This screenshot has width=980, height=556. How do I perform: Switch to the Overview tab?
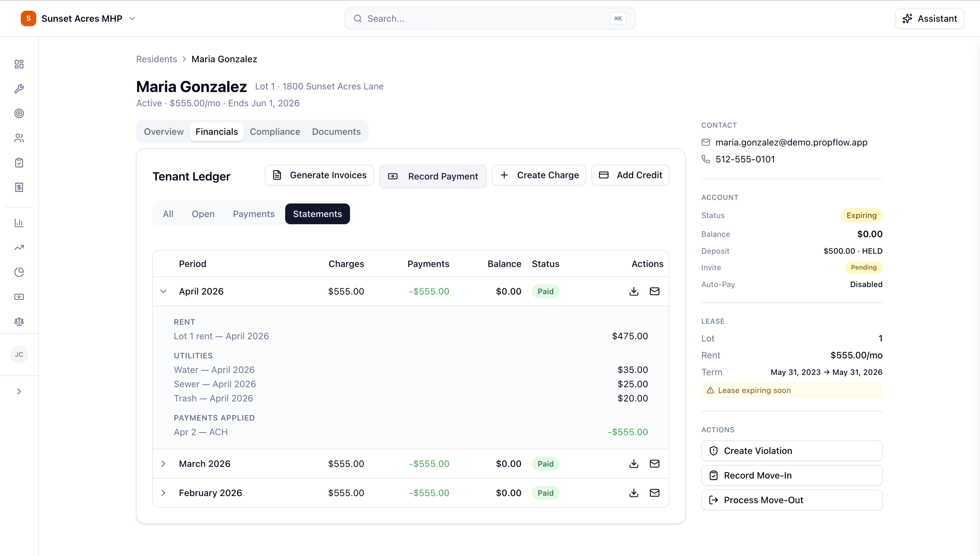click(x=163, y=131)
